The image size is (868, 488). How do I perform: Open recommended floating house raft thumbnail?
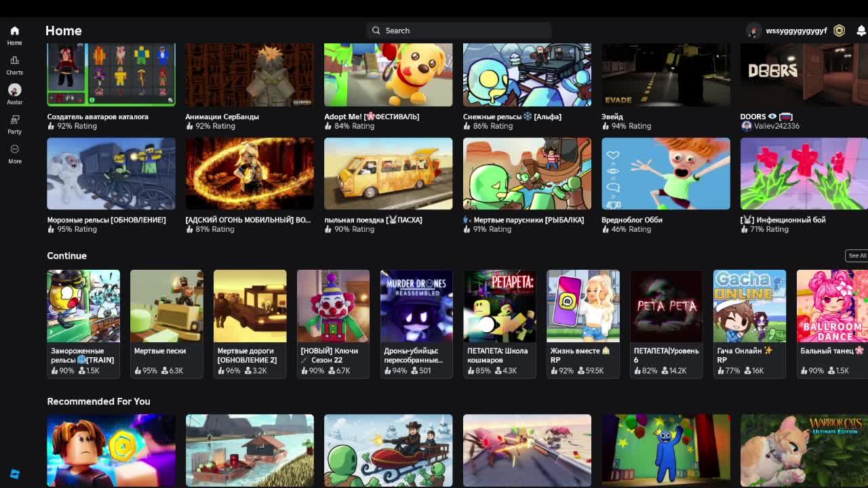250,450
